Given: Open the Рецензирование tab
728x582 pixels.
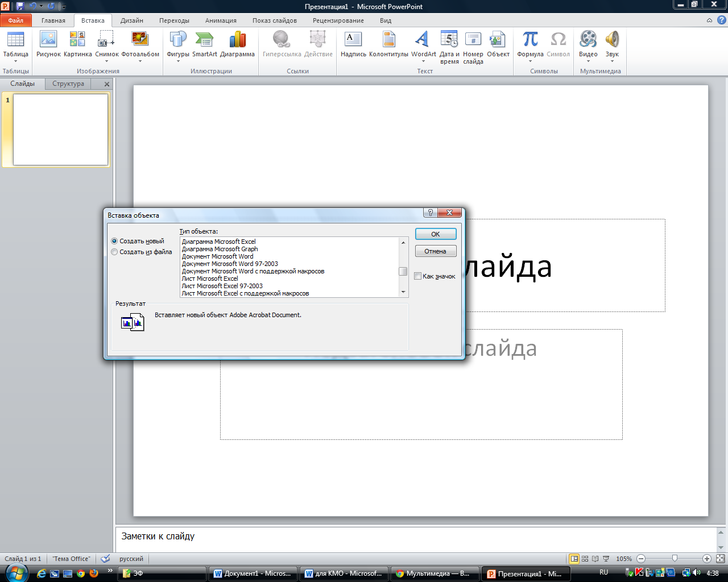Looking at the screenshot, I should [x=338, y=20].
